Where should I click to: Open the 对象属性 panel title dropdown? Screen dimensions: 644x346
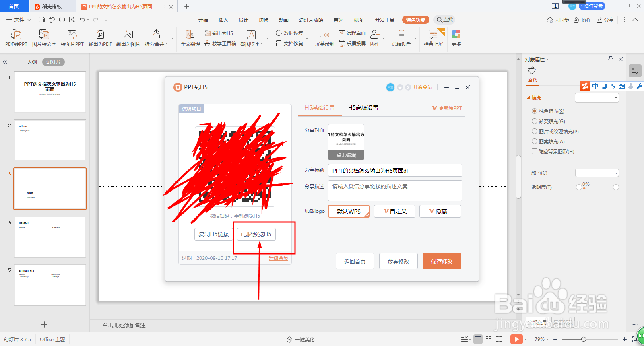(x=547, y=60)
